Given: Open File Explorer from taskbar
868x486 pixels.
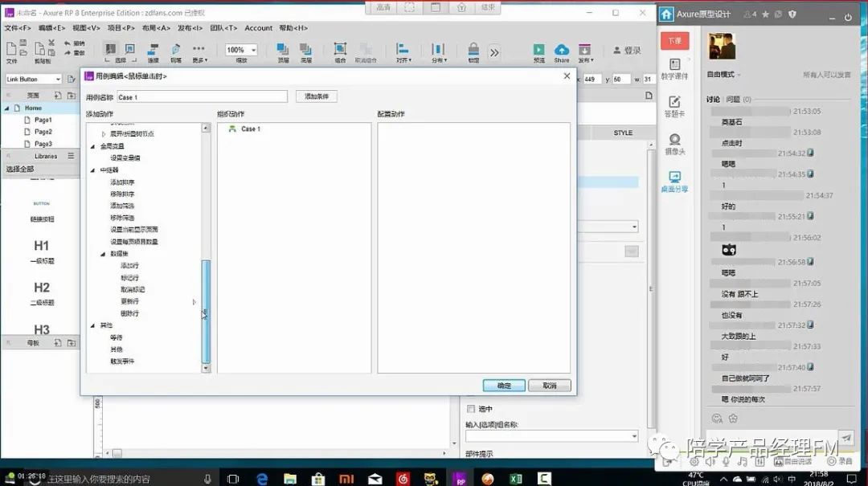Looking at the screenshot, I should pyautogui.click(x=290, y=478).
